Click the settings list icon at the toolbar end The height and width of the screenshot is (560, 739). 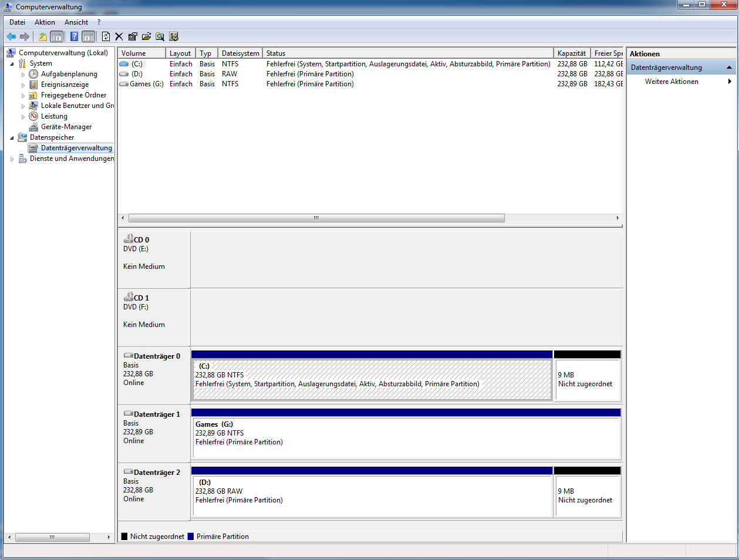pyautogui.click(x=174, y=36)
